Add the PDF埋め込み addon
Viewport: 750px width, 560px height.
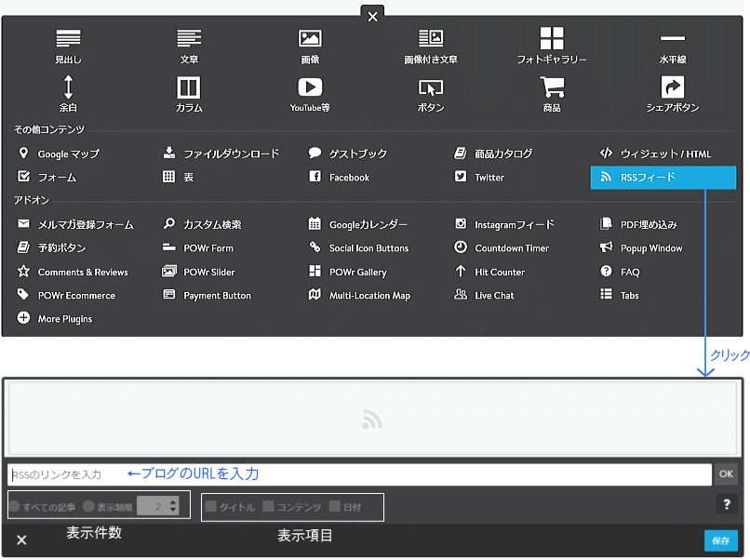pos(650,223)
